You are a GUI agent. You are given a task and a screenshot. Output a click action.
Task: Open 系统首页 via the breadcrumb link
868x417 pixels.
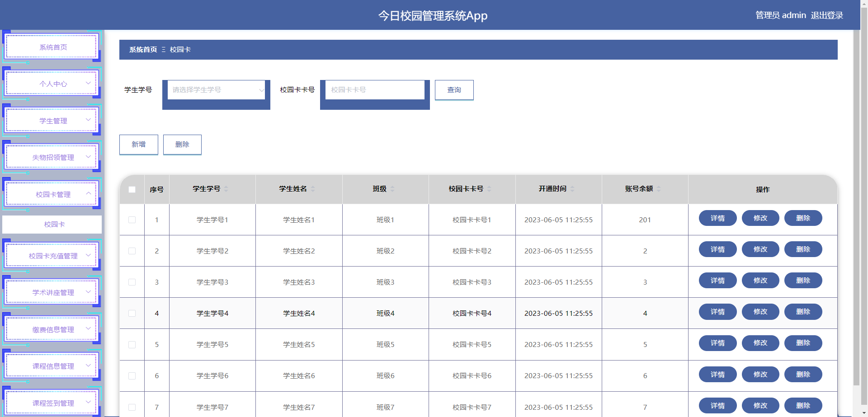[142, 49]
